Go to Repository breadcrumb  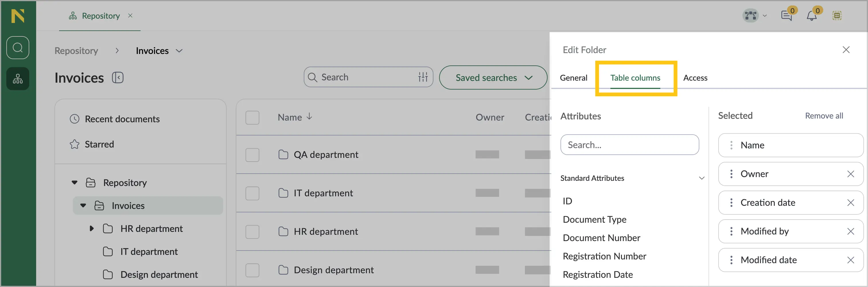click(76, 51)
